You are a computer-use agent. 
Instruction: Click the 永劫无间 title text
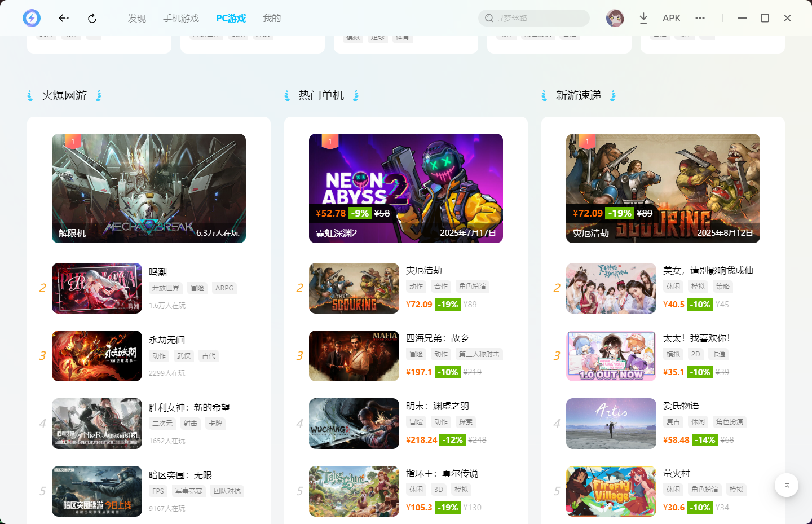coord(167,340)
